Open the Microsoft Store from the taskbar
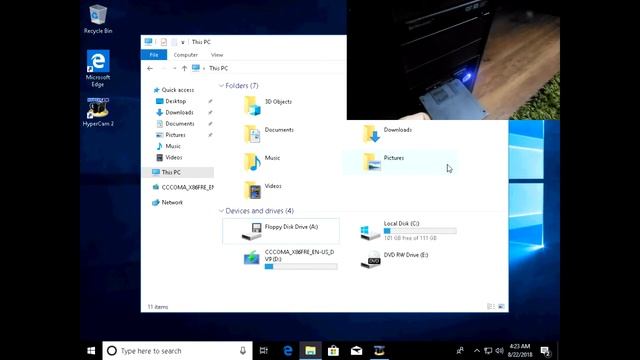 pos(333,351)
